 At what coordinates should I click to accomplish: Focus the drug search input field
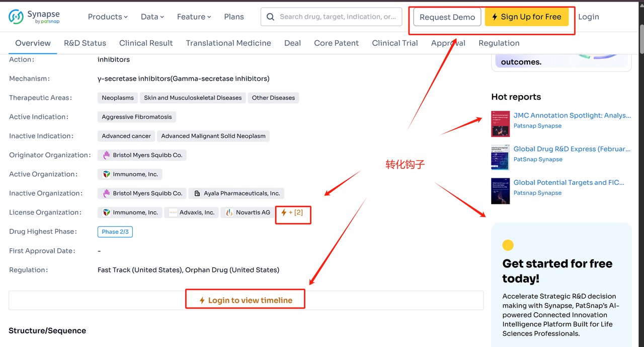[x=332, y=17]
